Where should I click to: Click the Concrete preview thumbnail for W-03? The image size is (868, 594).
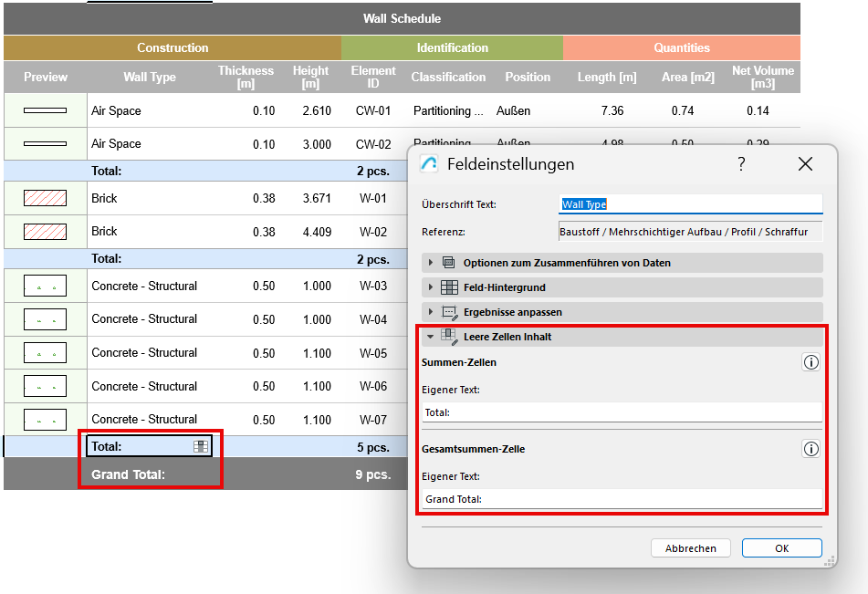point(46,286)
